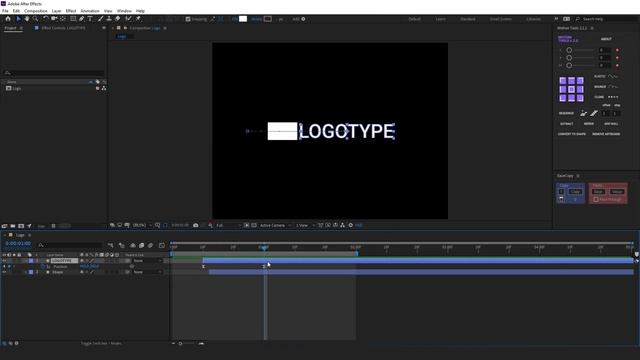Click the Motion Tools bounce curve icon
640x360 pixels.
point(613,87)
